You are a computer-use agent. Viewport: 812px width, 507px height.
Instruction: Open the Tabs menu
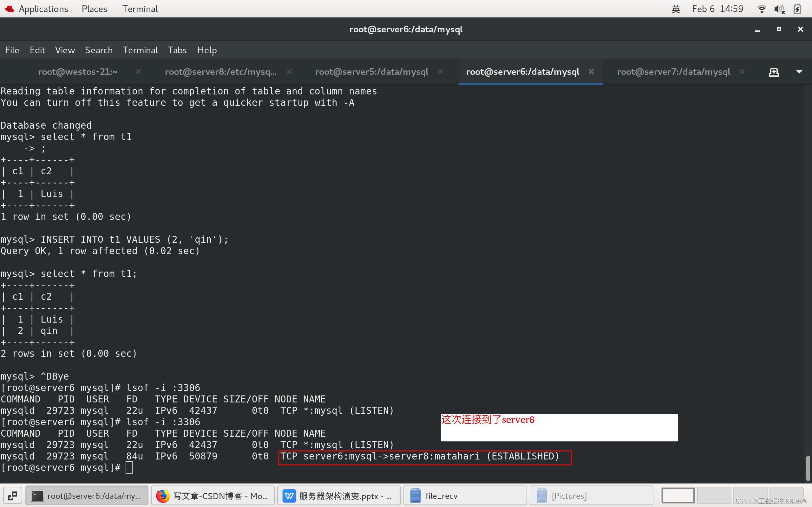pyautogui.click(x=177, y=50)
